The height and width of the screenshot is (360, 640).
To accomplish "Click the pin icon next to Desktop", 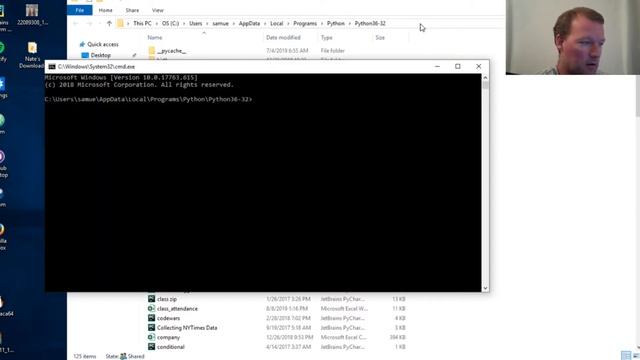I will [134, 55].
